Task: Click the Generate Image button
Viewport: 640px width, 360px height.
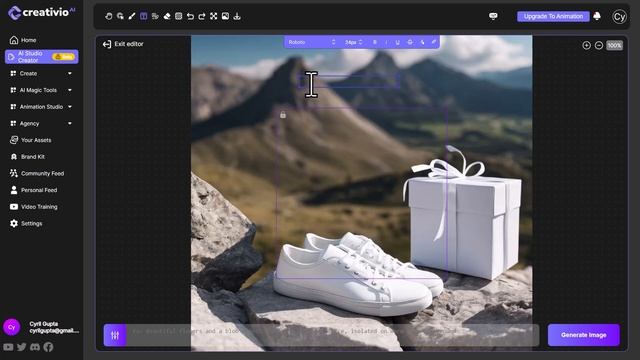Action: (x=584, y=335)
